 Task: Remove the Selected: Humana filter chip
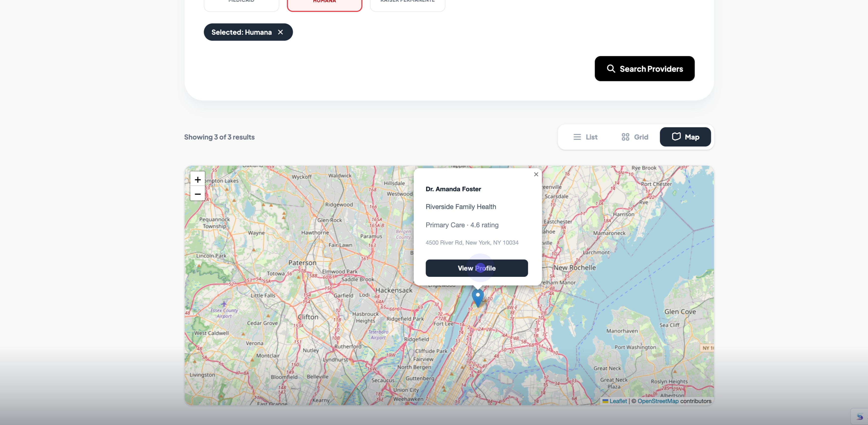pyautogui.click(x=280, y=32)
